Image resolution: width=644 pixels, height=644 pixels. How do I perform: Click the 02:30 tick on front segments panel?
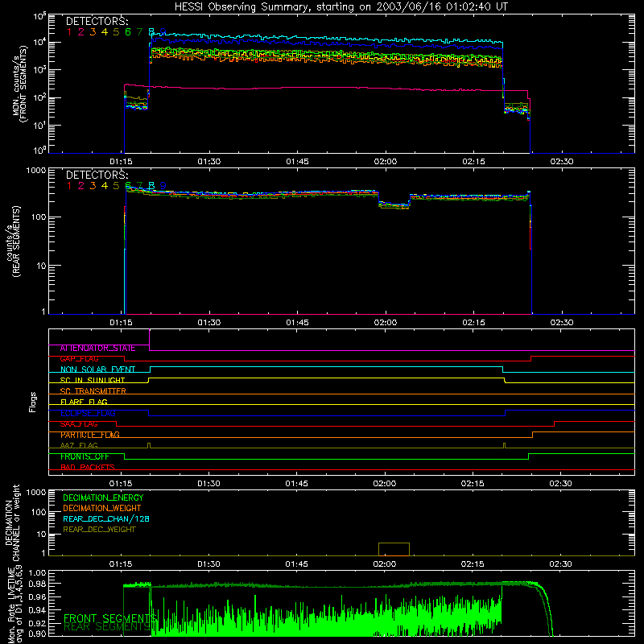pyautogui.click(x=562, y=162)
